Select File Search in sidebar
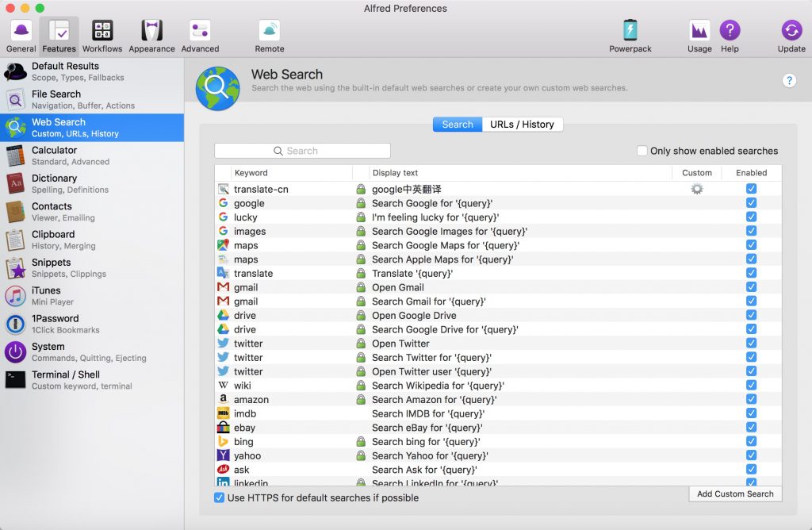Viewport: 812px width, 530px height. coord(92,99)
